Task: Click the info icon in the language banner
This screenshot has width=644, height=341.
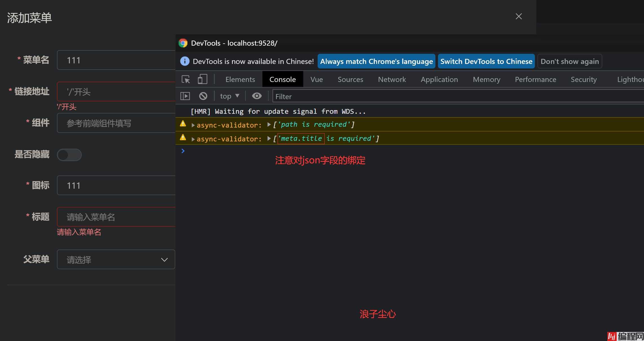Action: click(x=185, y=61)
